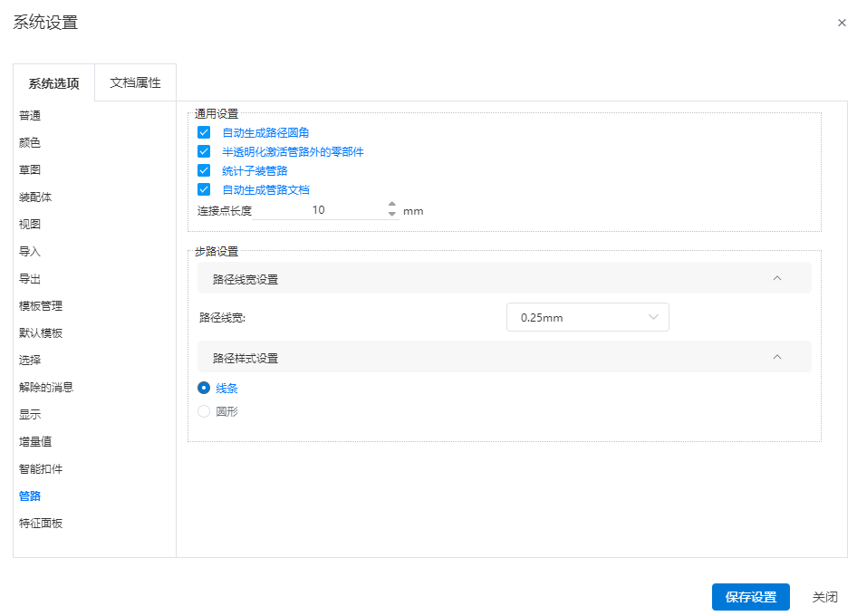Go to 模板管理 settings category
Viewport: 857px width, 616px height.
click(41, 306)
